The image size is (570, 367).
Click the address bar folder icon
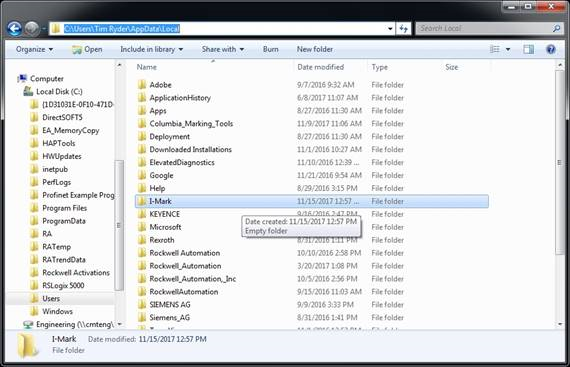click(56, 28)
